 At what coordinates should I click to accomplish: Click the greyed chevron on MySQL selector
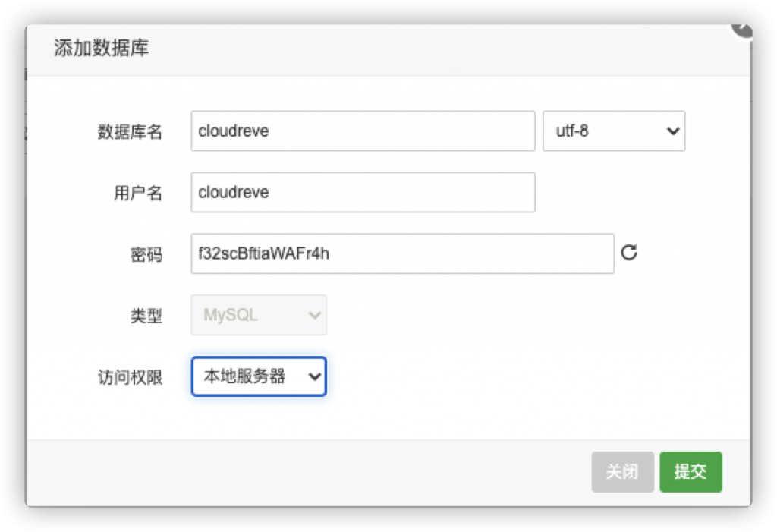[314, 315]
